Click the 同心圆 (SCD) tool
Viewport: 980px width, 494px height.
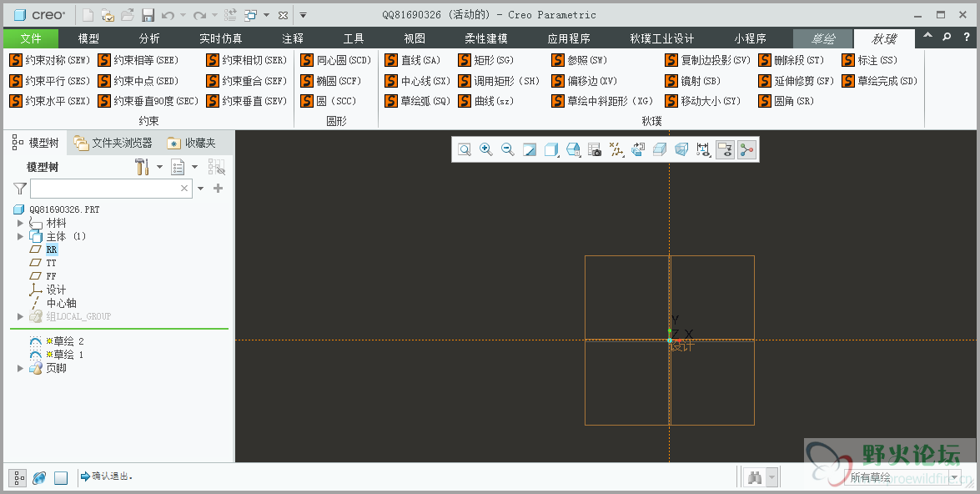[x=335, y=60]
